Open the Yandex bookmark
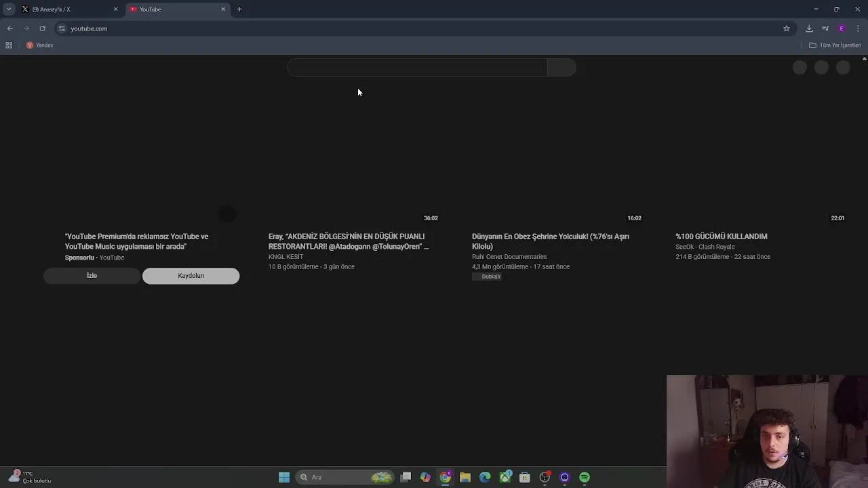The height and width of the screenshot is (488, 868). coord(39,45)
